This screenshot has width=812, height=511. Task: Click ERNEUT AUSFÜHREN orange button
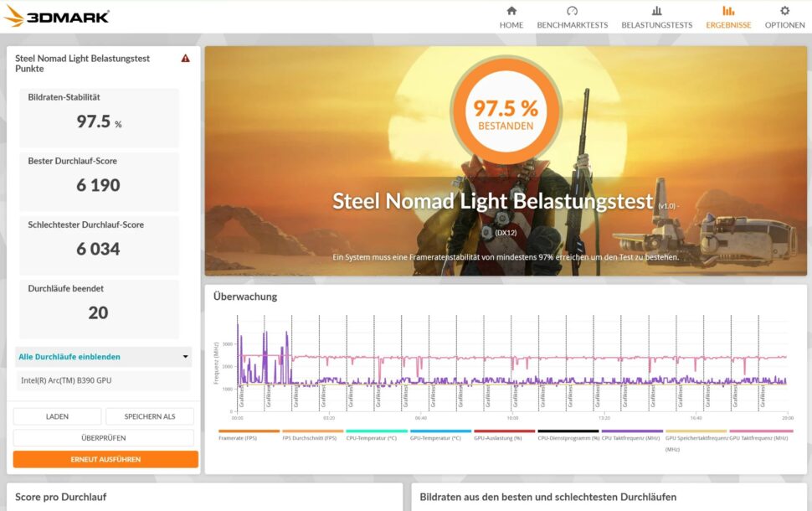tap(105, 459)
